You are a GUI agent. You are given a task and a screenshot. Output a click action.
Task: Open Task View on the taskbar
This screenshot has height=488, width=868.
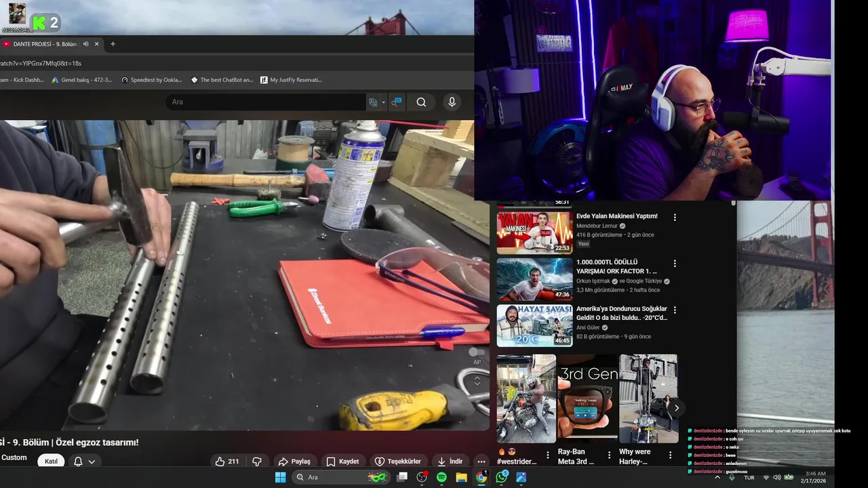pos(402,477)
